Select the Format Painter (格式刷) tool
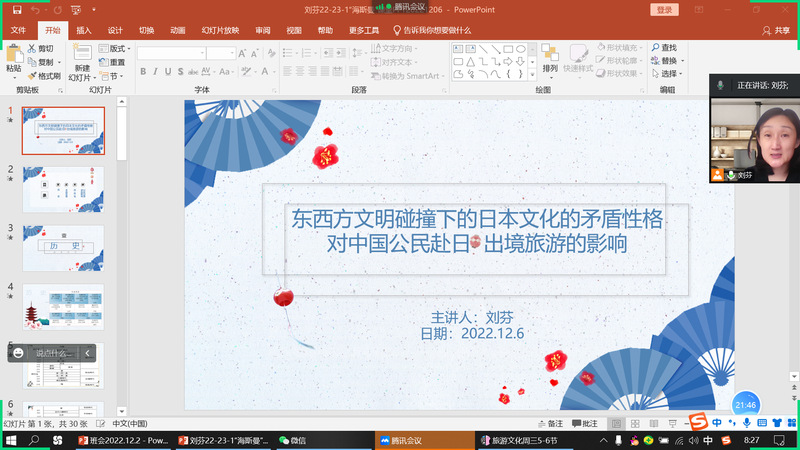 [x=32, y=76]
